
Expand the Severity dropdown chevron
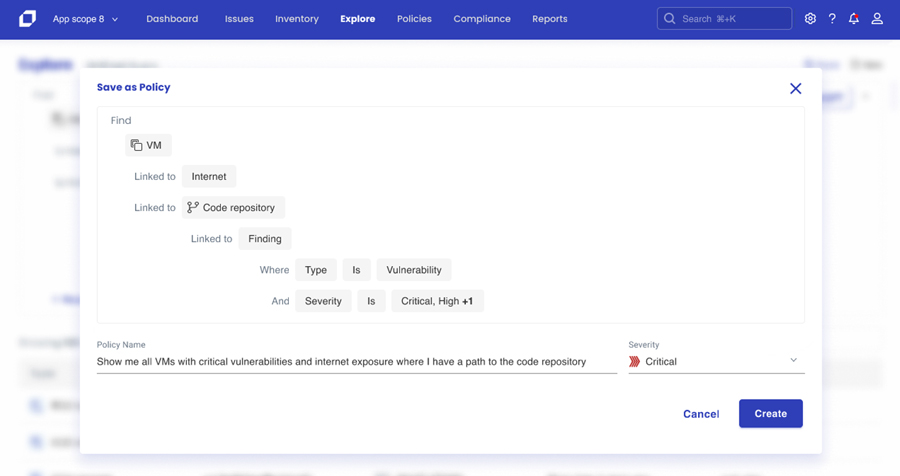click(793, 361)
